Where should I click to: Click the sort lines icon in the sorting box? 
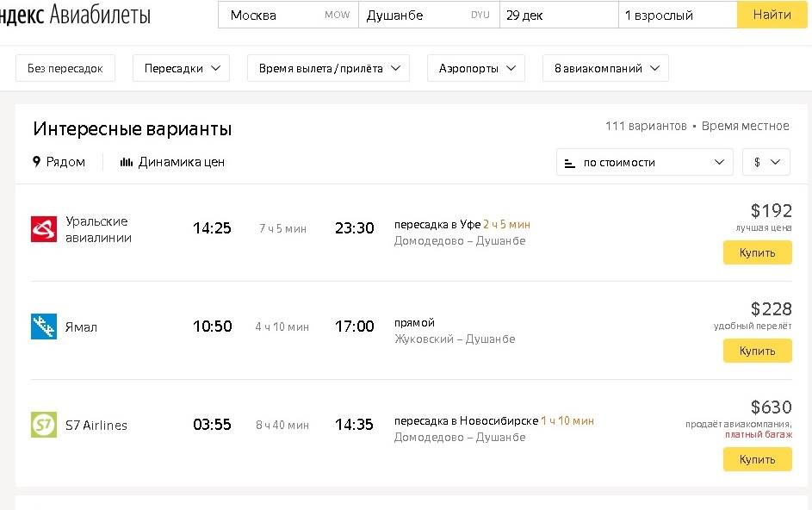[x=569, y=162]
